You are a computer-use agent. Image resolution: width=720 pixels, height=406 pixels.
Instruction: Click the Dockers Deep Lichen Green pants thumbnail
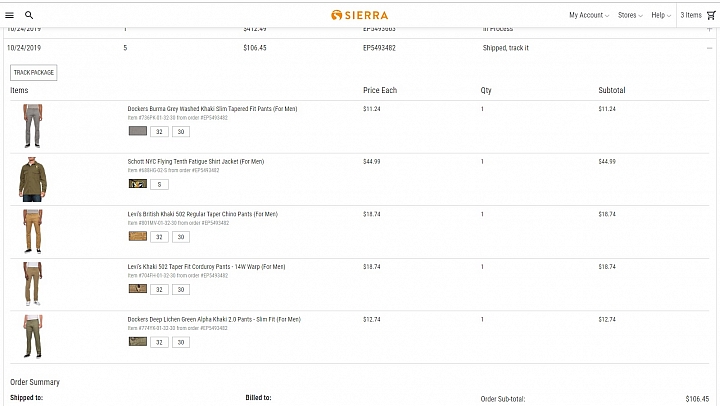[x=33, y=337]
